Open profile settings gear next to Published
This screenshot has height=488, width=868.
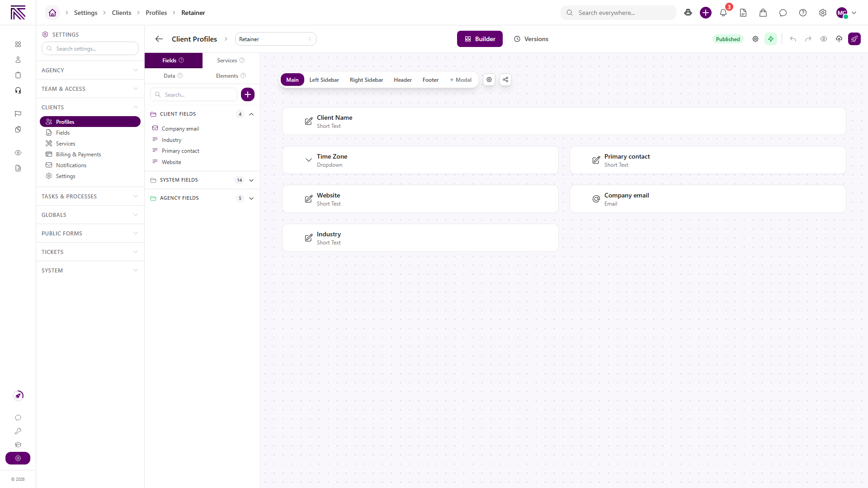point(755,39)
